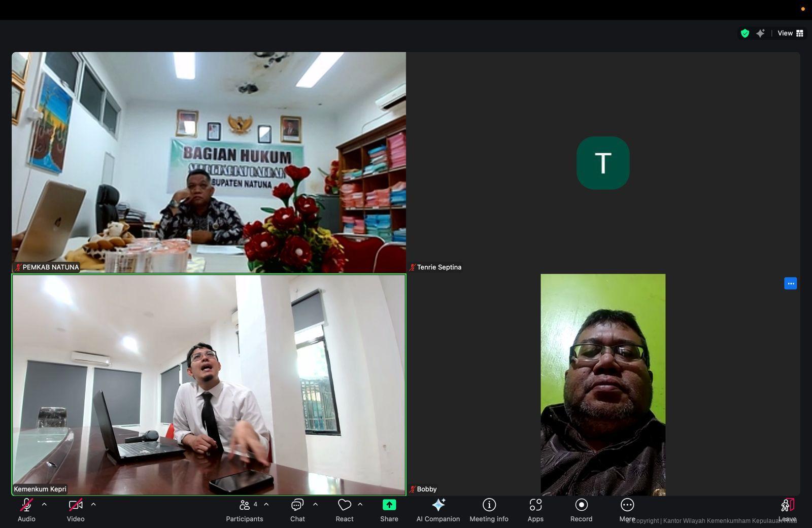Toggle the muted mic indicator on PEMKAB NATUNA
This screenshot has width=812, height=528.
tap(18, 267)
